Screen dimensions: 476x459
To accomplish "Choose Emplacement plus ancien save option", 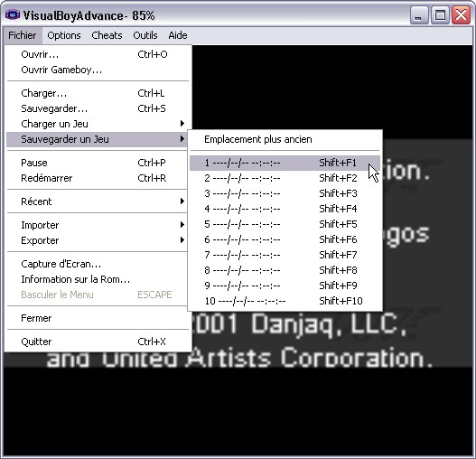I will tap(285, 139).
